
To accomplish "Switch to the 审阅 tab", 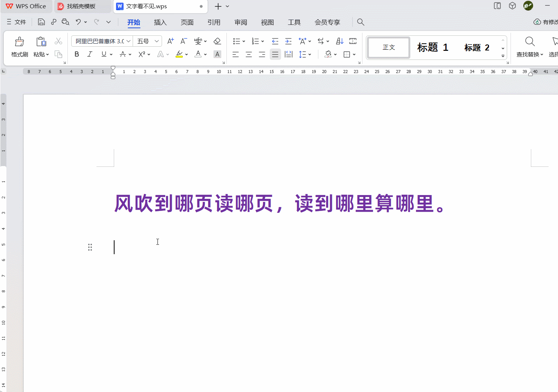I will [x=240, y=22].
